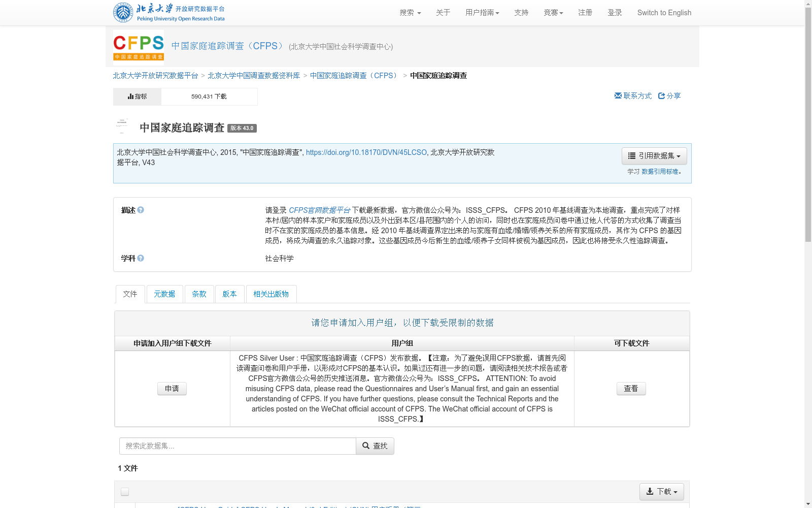Viewport: 812px width, 508px height.
Task: Select the 文件 tab
Action: 130,294
